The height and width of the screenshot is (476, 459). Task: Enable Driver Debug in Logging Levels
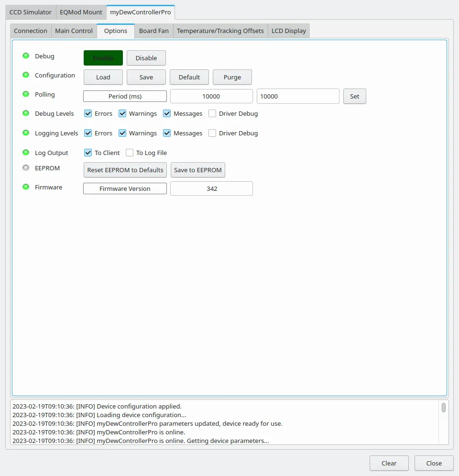click(212, 133)
